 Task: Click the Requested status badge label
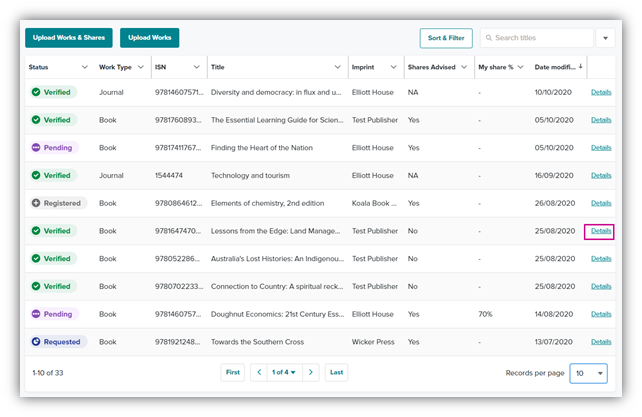point(62,342)
